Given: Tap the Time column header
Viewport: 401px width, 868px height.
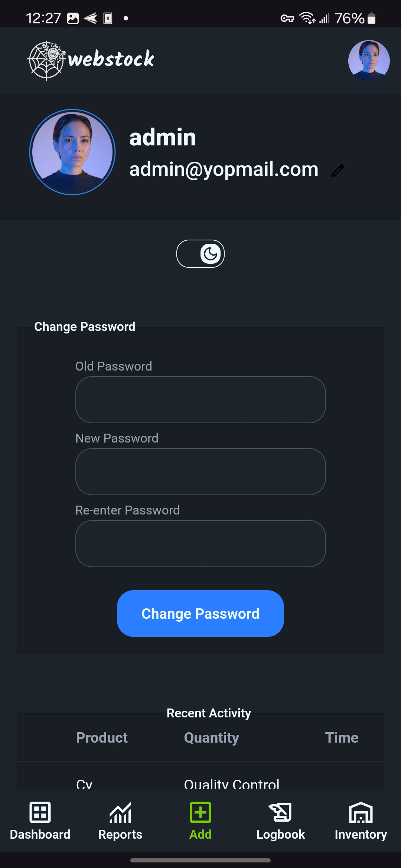Looking at the screenshot, I should pos(342,737).
